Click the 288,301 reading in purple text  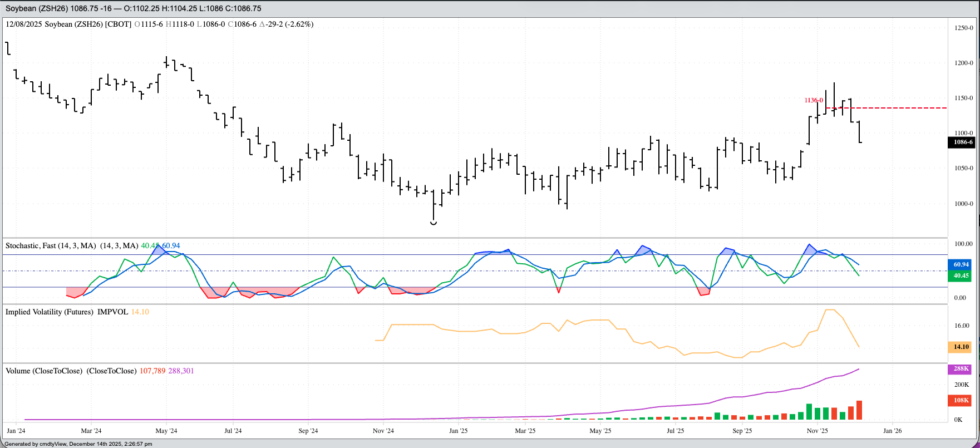coord(181,371)
